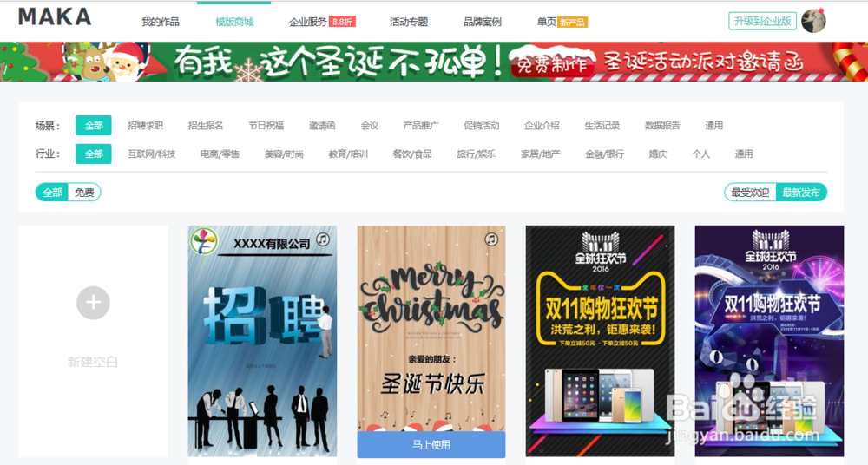The width and height of the screenshot is (868, 465).
Task: Filter scene by 企业介绍
Action: (x=542, y=126)
